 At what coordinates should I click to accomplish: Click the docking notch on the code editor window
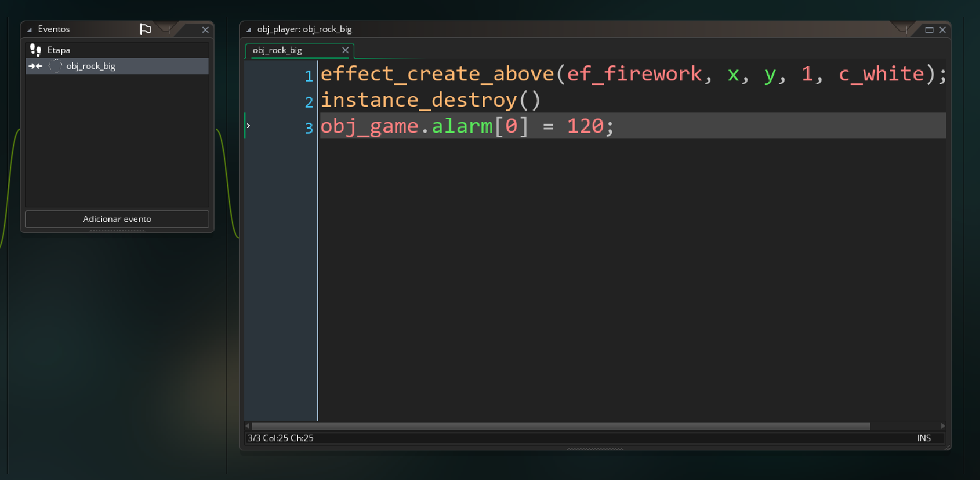pyautogui.click(x=903, y=28)
